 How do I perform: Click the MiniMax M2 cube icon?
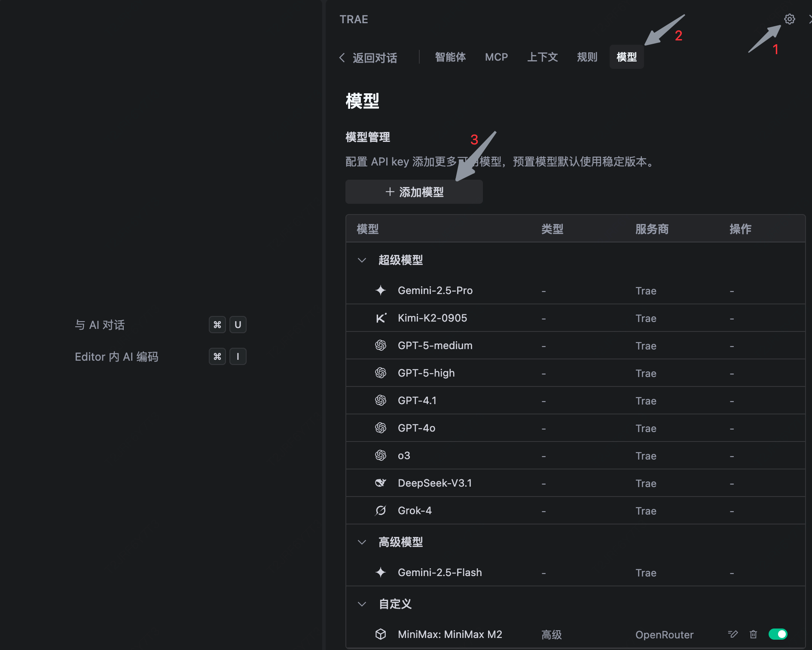(381, 634)
